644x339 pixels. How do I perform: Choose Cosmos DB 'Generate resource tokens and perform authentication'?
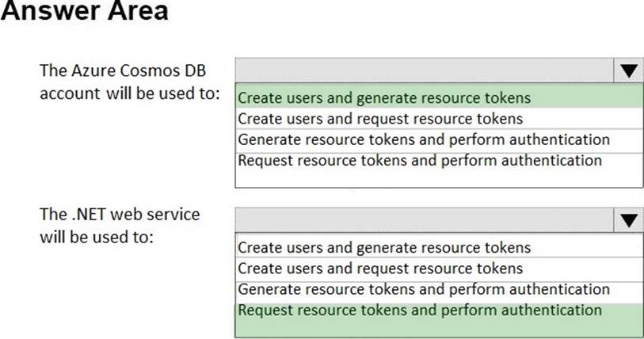coord(424,139)
